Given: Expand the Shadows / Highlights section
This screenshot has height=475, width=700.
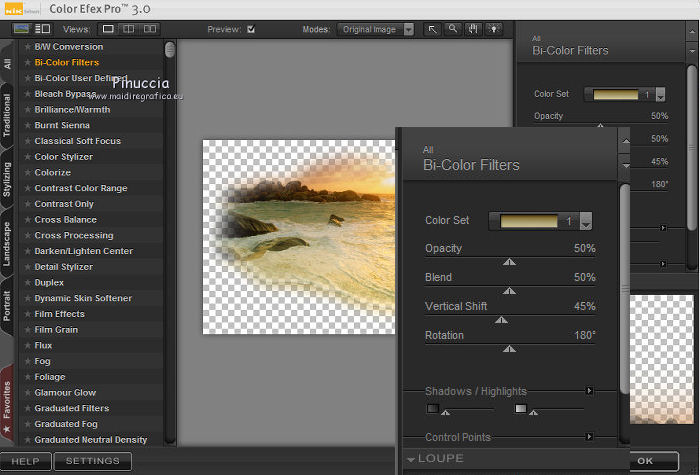Looking at the screenshot, I should tap(589, 391).
